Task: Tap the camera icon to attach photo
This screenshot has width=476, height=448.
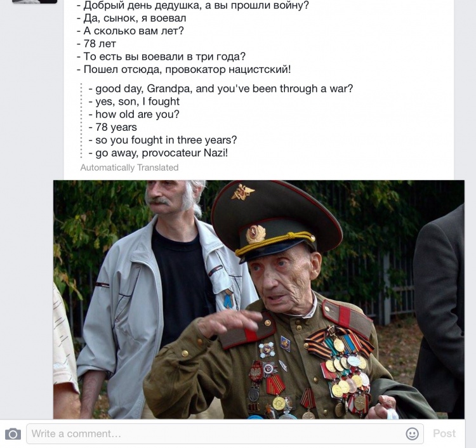Action: coord(13,434)
